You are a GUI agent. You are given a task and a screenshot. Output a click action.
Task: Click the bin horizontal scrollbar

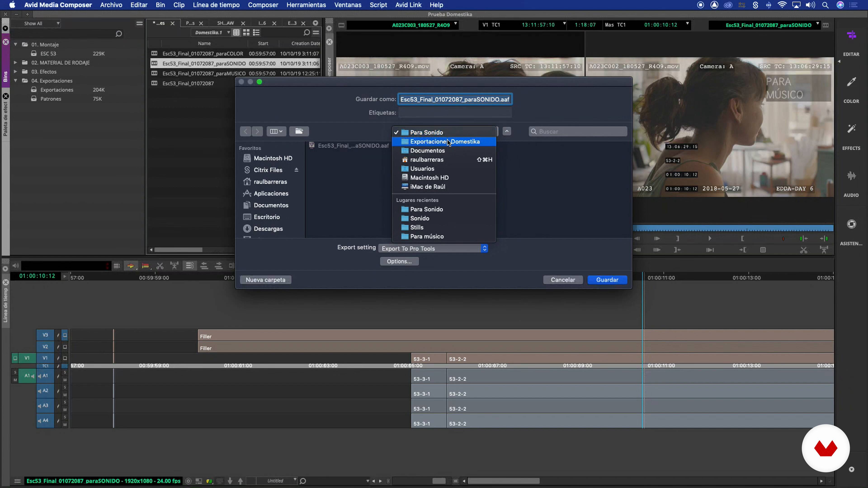tap(178, 250)
